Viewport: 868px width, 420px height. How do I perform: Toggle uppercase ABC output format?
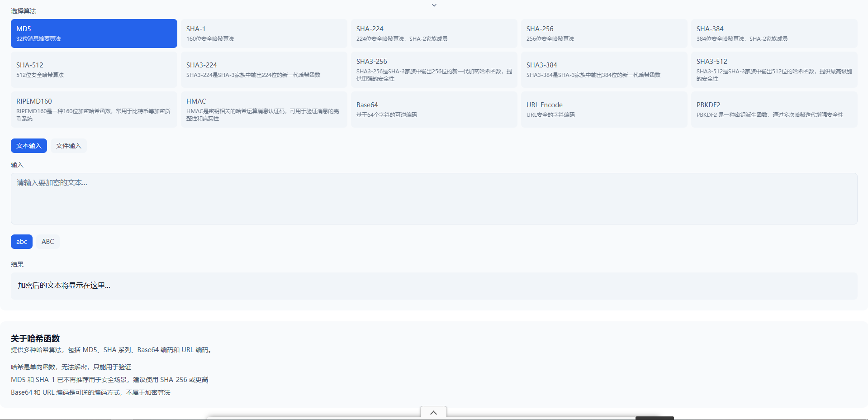(x=48, y=242)
